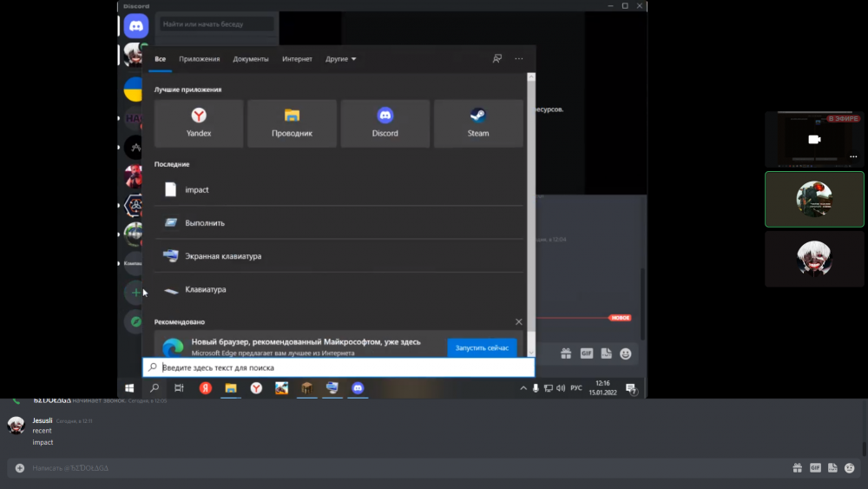This screenshot has width=868, height=489.
Task: Open the volume tray icon
Action: (561, 388)
